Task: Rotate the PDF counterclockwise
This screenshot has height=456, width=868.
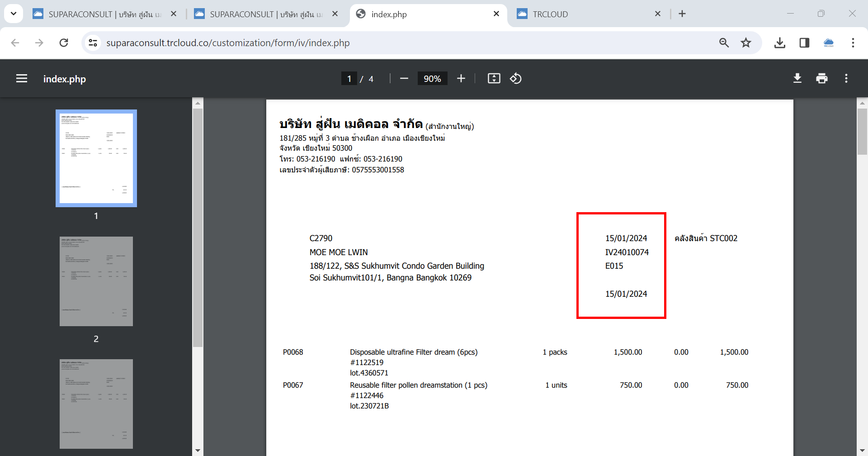Action: coord(516,79)
